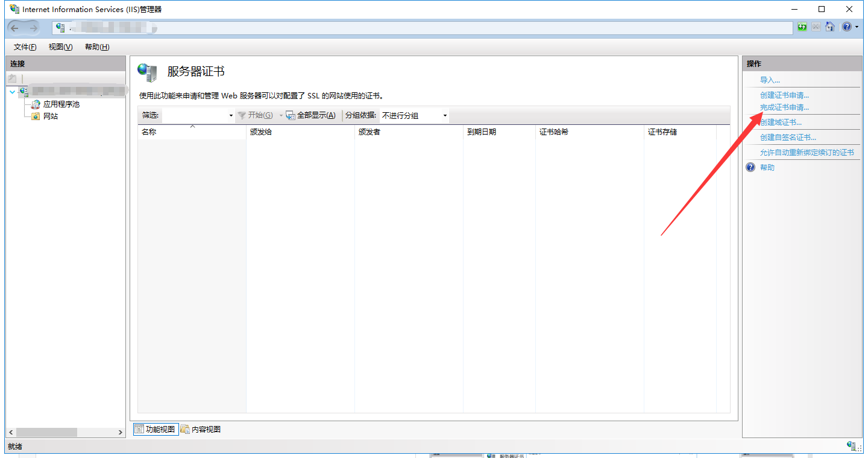Image resolution: width=868 pixels, height=458 pixels.
Task: Select the 网站 tree node
Action: coord(51,116)
